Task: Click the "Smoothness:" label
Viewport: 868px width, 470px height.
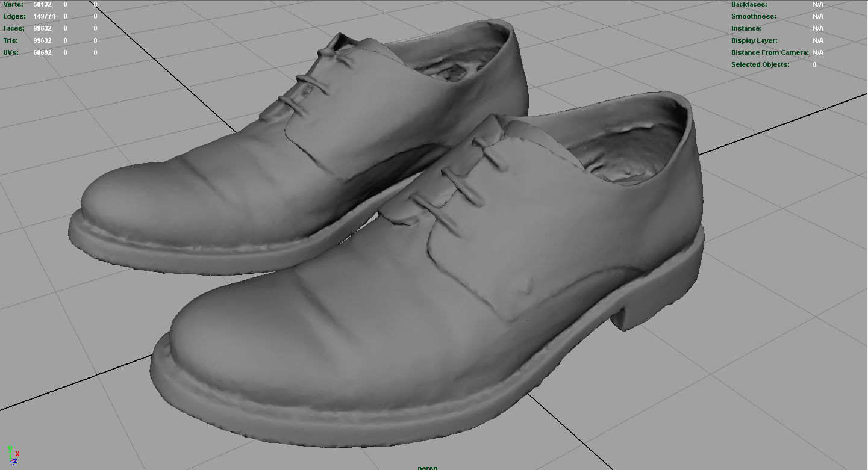Action: (754, 16)
